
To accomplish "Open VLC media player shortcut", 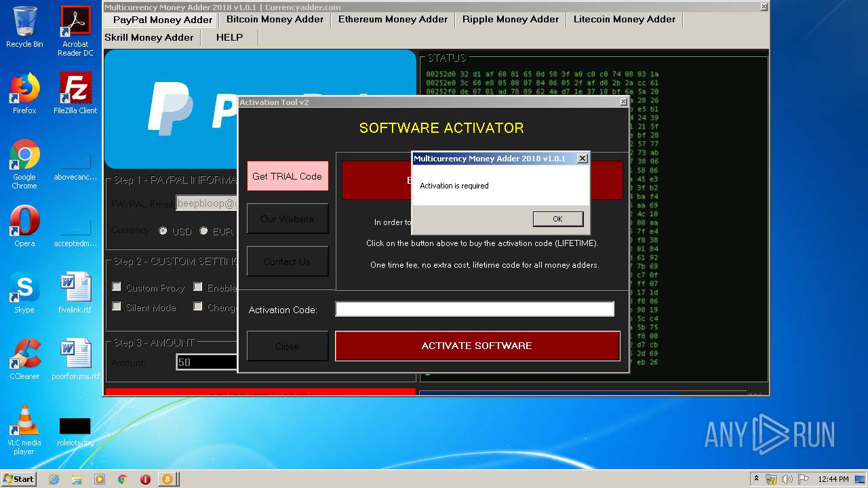I will 24,430.
